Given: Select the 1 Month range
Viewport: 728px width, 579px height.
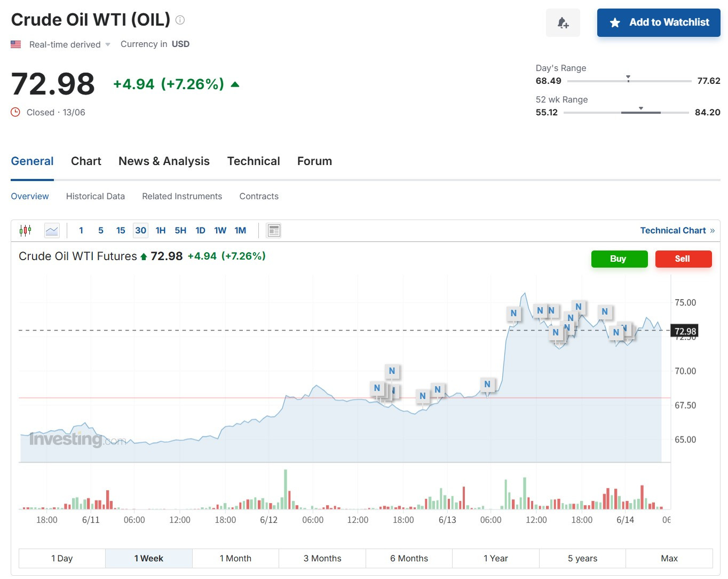Looking at the screenshot, I should [x=235, y=558].
